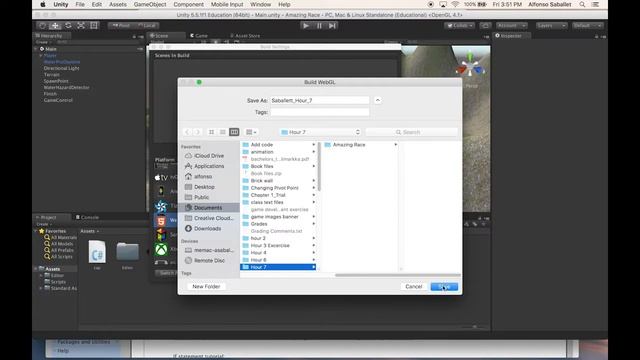Open the Mobile Input menu
The height and width of the screenshot is (360, 640).
tap(227, 4)
